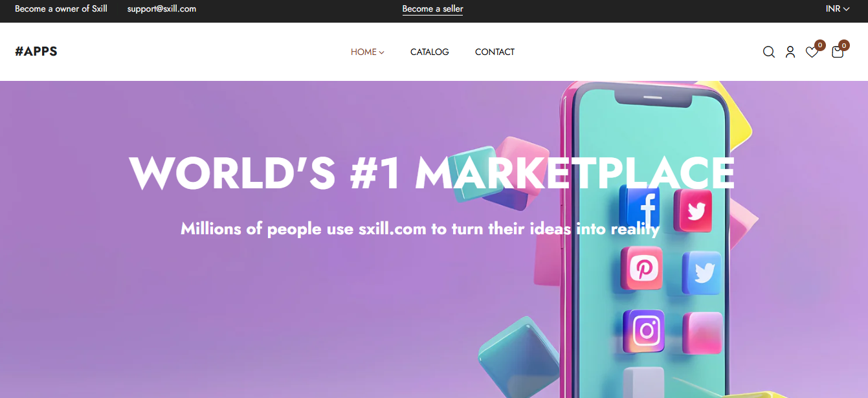The height and width of the screenshot is (398, 868).
Task: Open the search magnifier icon
Action: (x=769, y=52)
